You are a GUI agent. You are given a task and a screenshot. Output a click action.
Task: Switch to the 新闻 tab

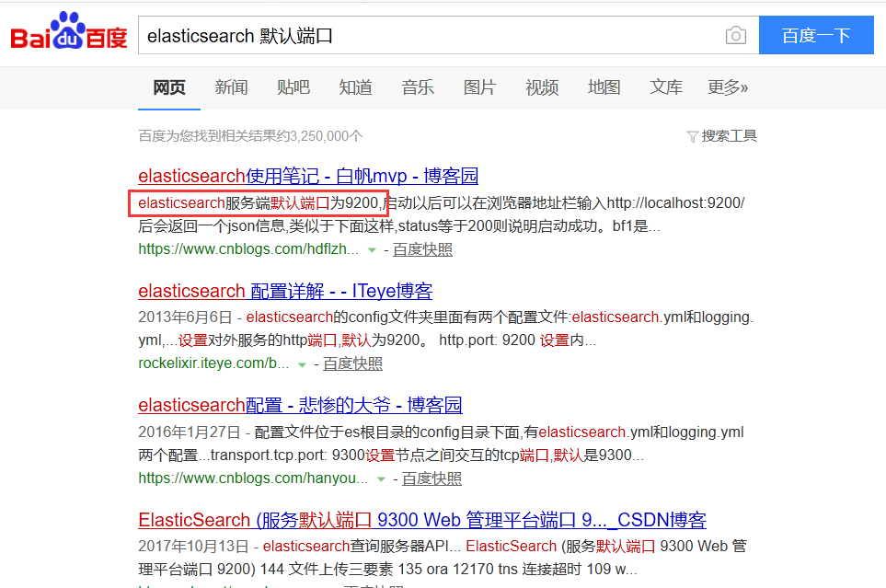(231, 87)
